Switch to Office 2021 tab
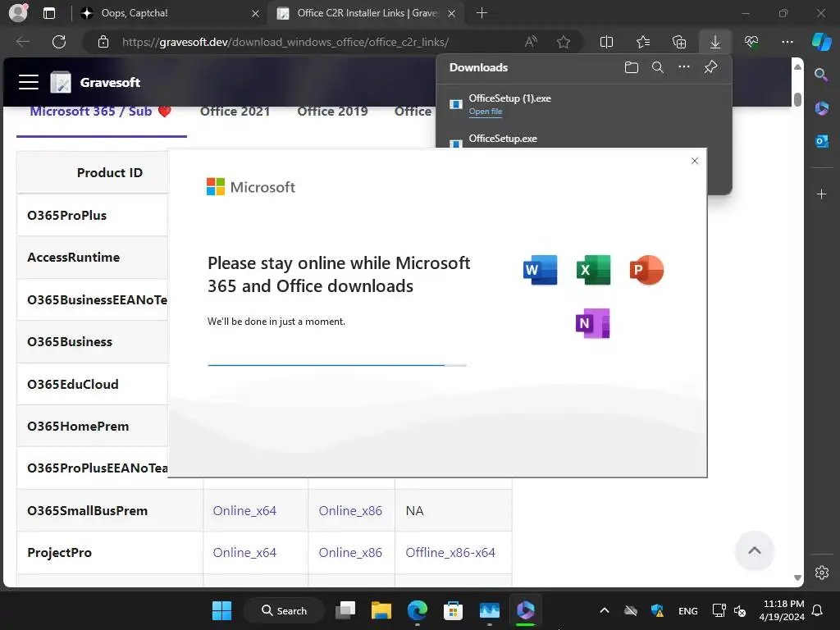 (235, 112)
